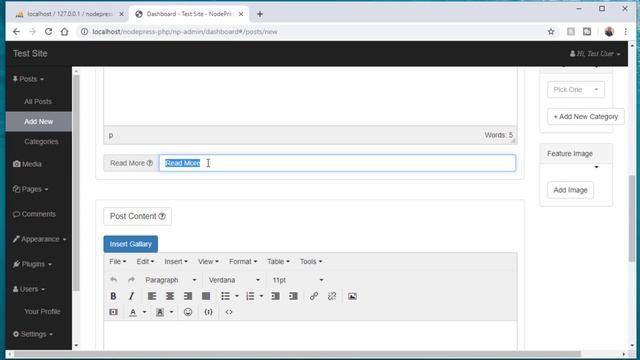Open the Chrome three-dot menu
Screen dimensions: 640x360
[626, 32]
